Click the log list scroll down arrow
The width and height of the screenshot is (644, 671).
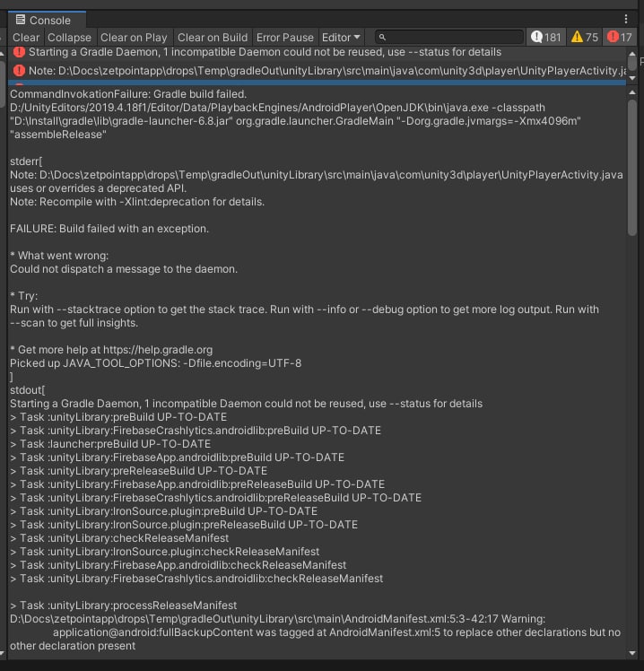(x=632, y=78)
